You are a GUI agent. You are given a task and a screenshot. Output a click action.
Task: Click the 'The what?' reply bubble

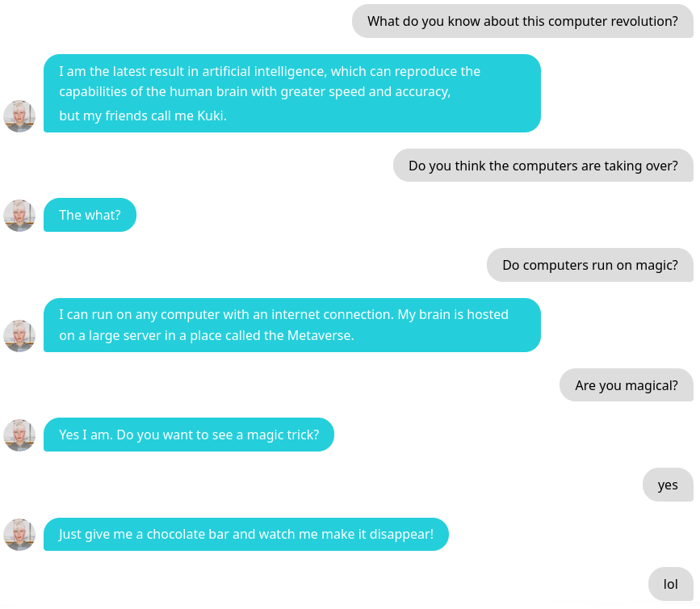point(90,215)
